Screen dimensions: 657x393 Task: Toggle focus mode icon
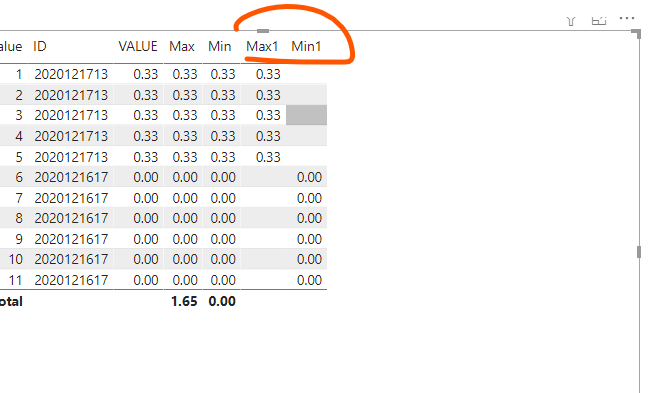pos(599,21)
